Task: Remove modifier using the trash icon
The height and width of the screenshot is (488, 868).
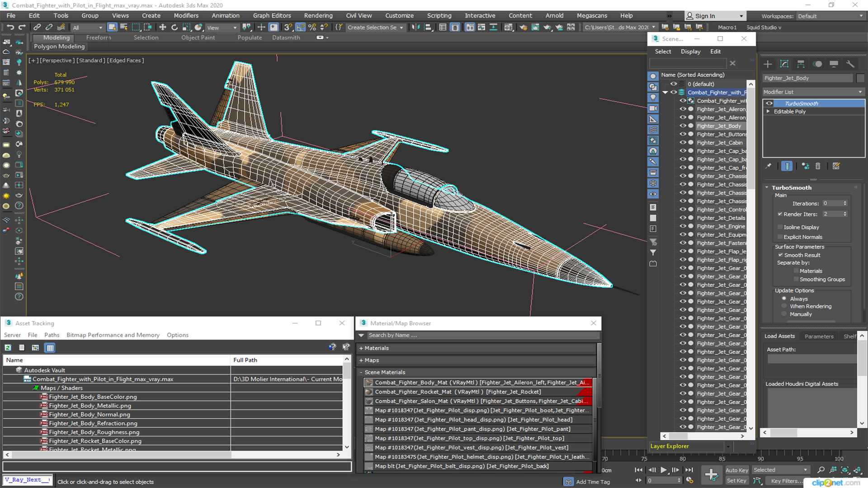Action: 818,166
